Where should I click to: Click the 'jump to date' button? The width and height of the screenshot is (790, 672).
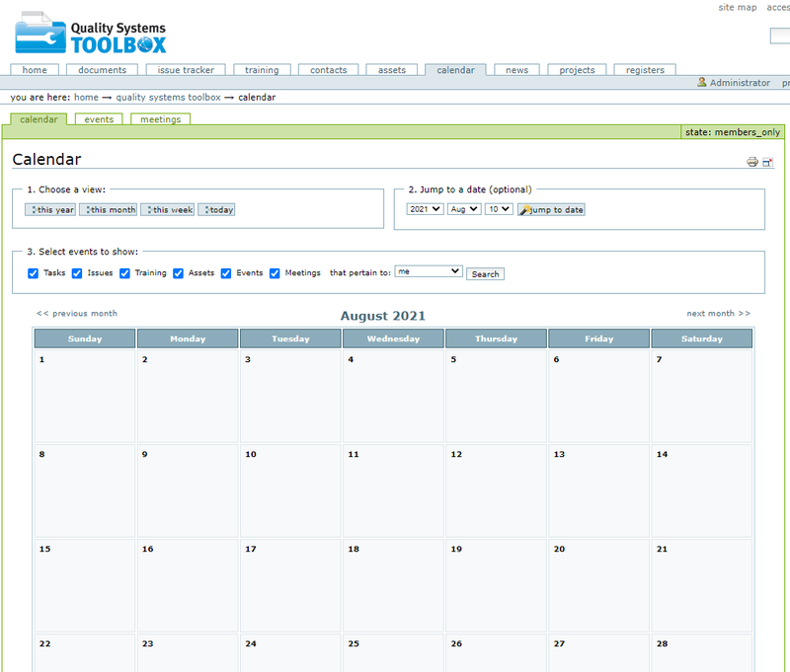click(551, 210)
